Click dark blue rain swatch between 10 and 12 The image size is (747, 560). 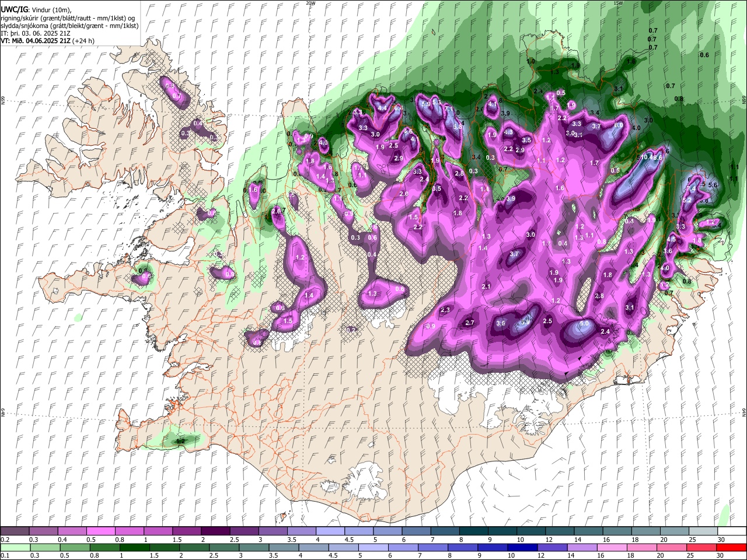[x=521, y=547]
